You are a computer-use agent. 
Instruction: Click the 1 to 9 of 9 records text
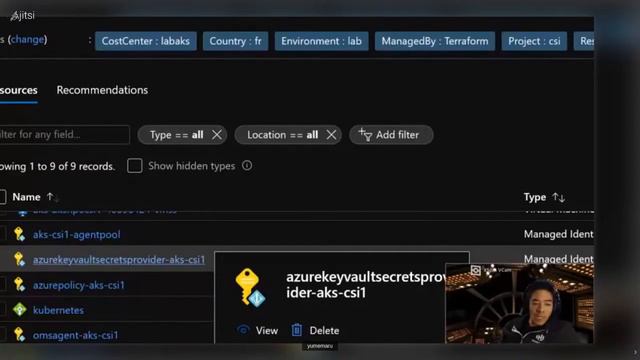(x=72, y=167)
